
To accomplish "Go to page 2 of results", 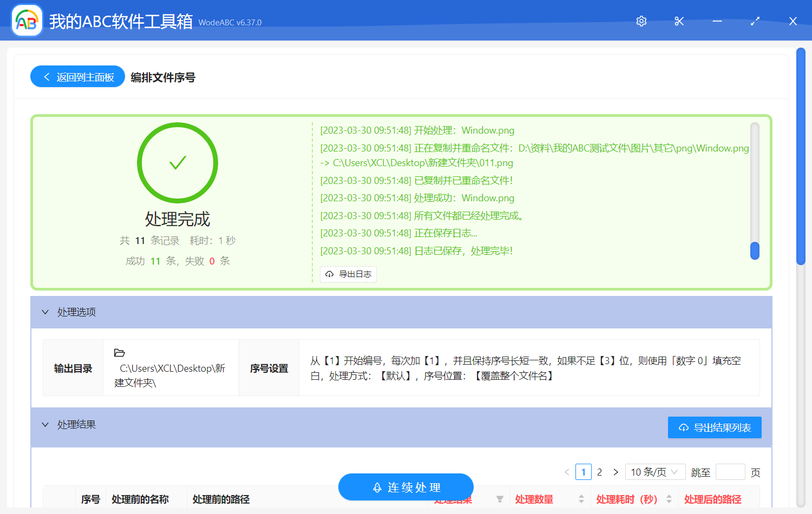I will 599,472.
